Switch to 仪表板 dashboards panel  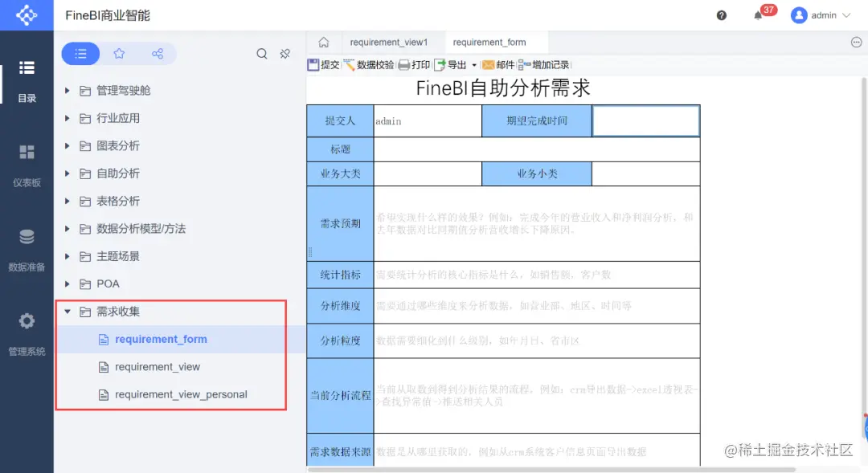(27, 162)
